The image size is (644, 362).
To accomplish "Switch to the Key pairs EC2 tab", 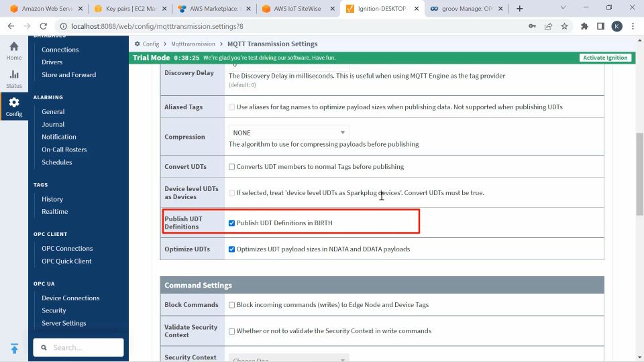I will pyautogui.click(x=129, y=9).
